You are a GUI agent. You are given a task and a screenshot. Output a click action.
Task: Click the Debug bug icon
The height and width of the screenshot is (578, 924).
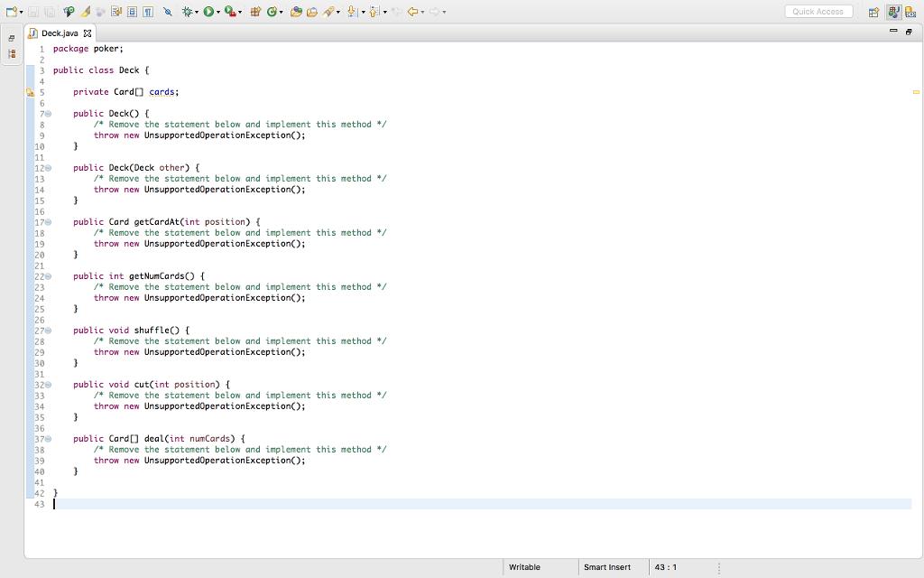188,12
